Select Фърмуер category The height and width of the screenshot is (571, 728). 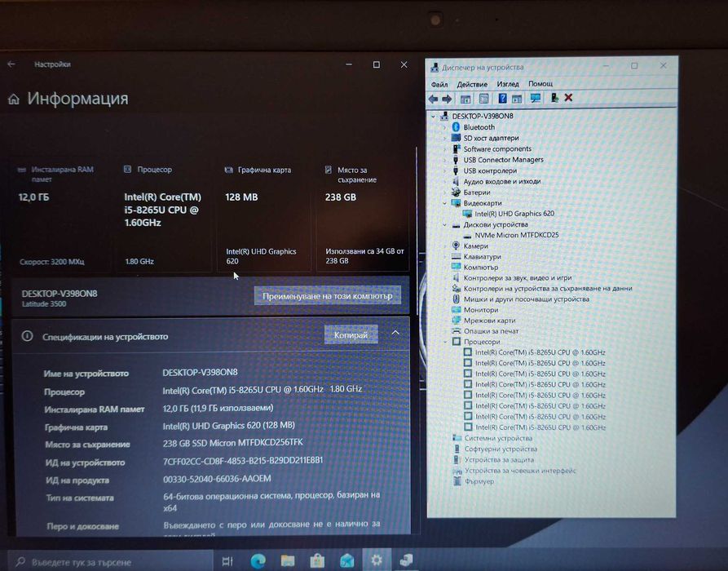479,481
